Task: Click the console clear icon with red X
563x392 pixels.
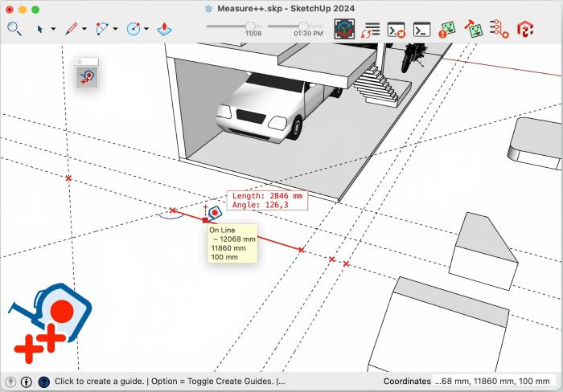Action: tap(396, 30)
